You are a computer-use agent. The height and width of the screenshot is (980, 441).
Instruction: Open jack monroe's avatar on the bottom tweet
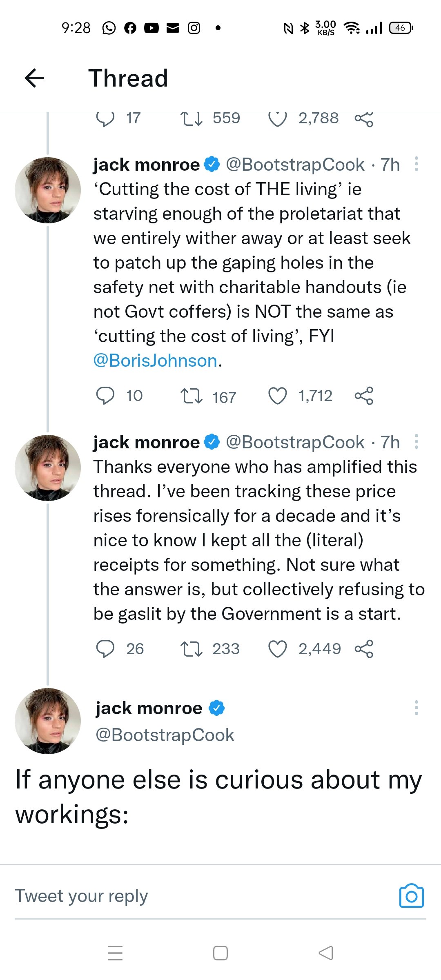(48, 721)
